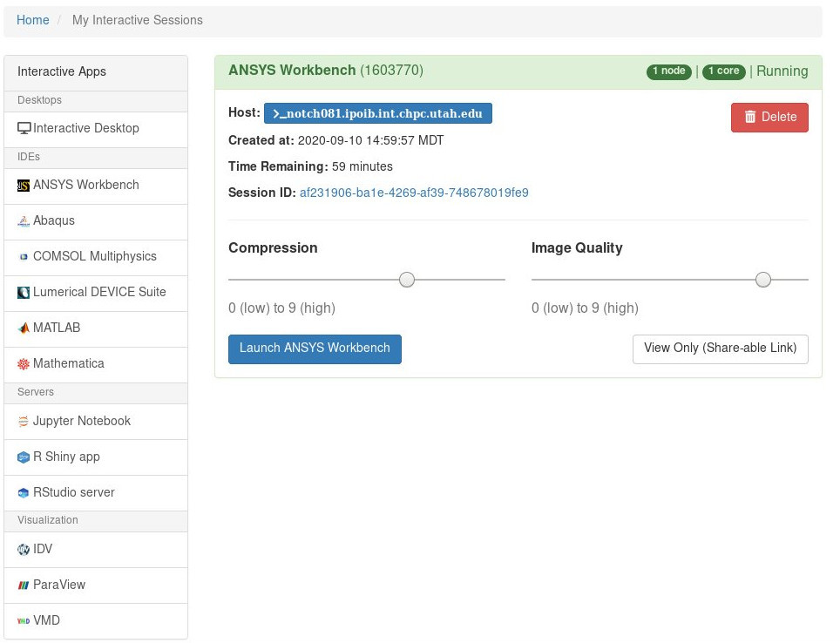Click the '1 node' badge

[668, 71]
